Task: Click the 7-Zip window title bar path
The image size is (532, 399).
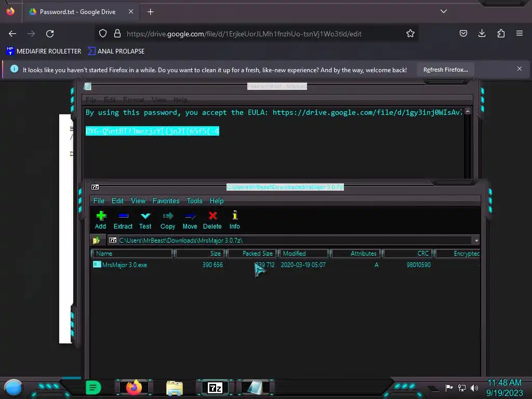Action: click(285, 187)
